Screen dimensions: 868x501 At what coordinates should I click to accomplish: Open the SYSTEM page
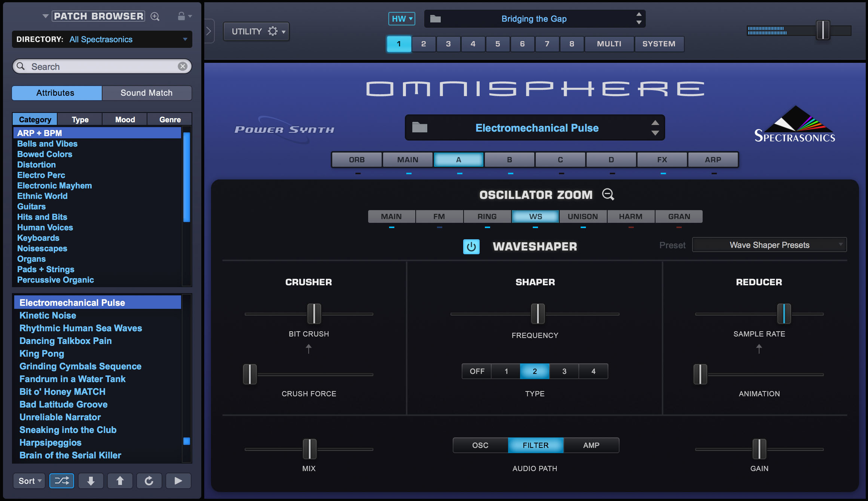tap(659, 44)
